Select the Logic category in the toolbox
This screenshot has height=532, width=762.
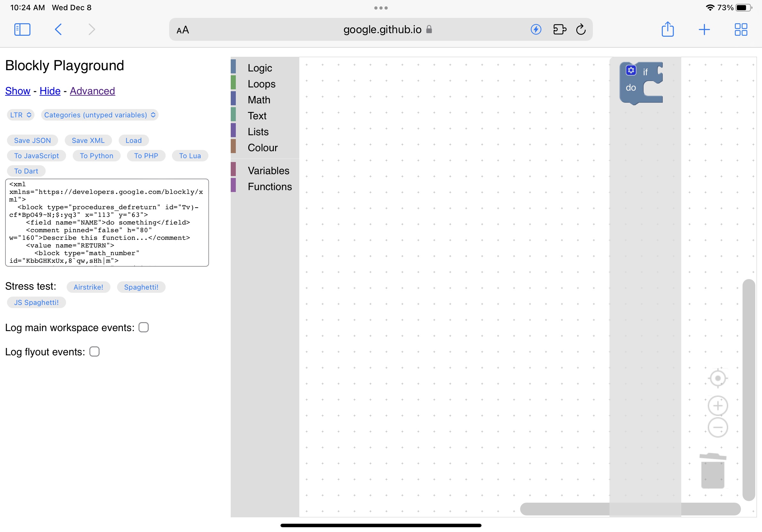point(260,68)
